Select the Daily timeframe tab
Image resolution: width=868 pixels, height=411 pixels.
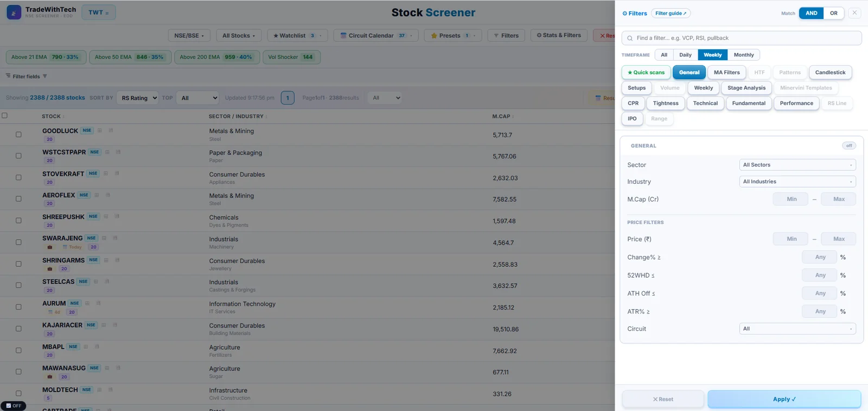685,55
